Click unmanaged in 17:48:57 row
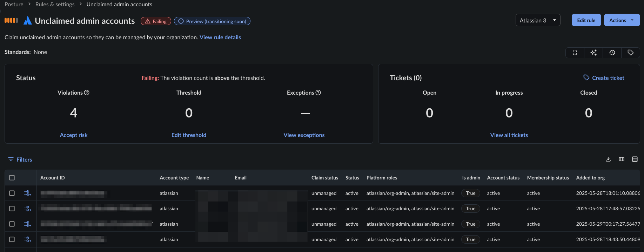 click(324, 209)
